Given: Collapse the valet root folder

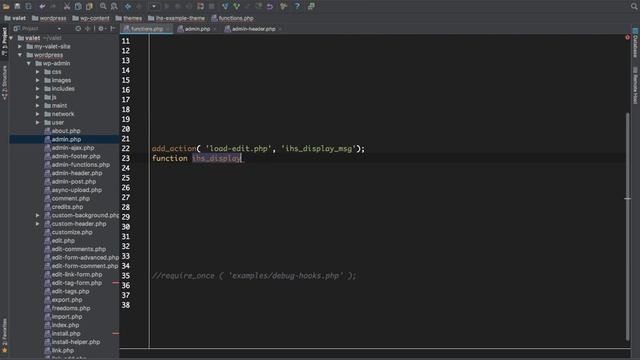Looking at the screenshot, I should [11, 38].
